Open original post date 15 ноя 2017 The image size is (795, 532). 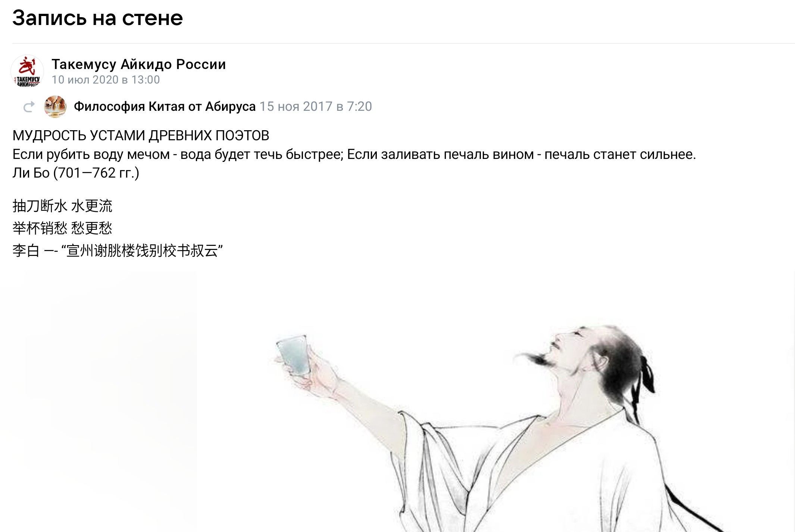pyautogui.click(x=316, y=107)
